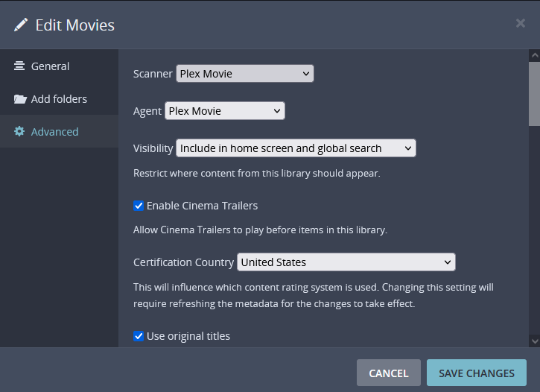Click the vertical scrollbar thumb
Screen dimensions: 540x392
534,93
